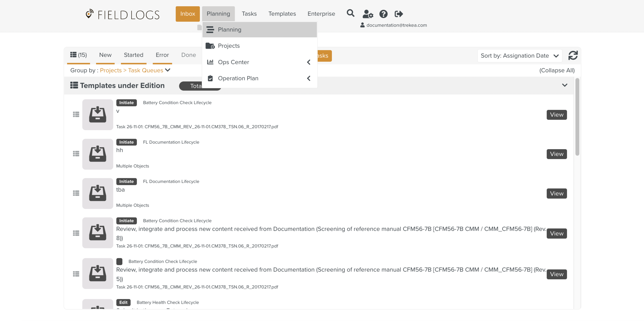The image size is (644, 321).
Task: Open Sort by Assignation Date dropdown
Action: [520, 56]
